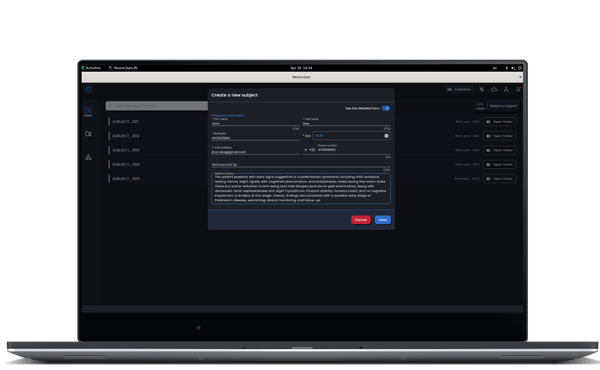Click the 'Required information' label
This screenshot has height=370, width=600.
[229, 116]
